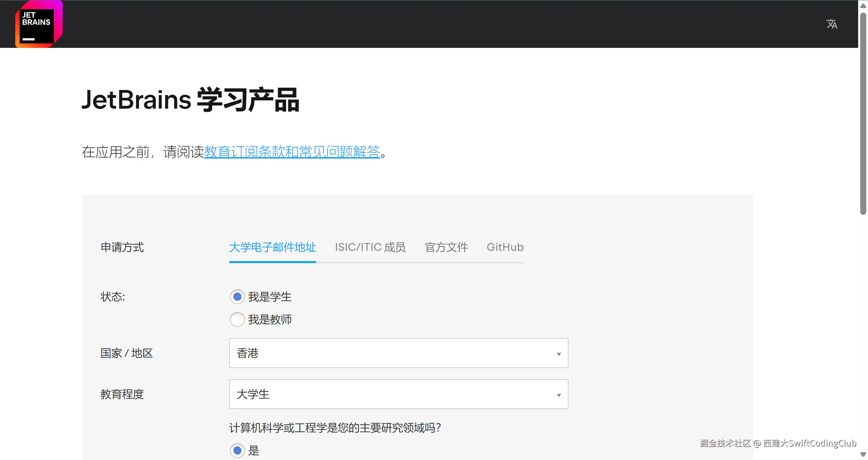Click the scrollbar up arrow
Screen dimensions: 868x460
(863, 6)
